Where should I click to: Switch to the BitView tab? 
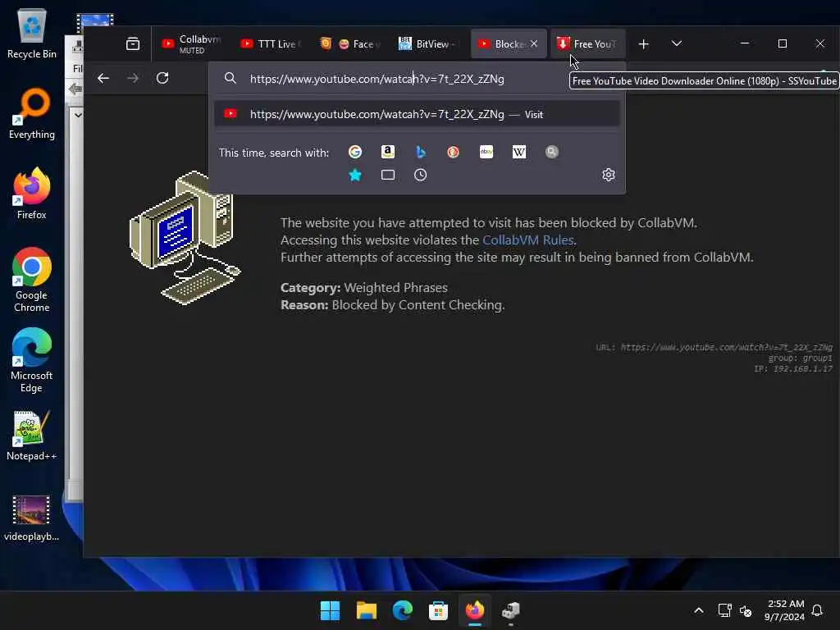[428, 44]
